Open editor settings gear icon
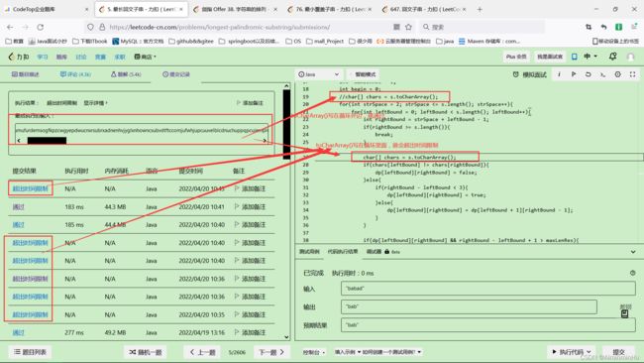Image resolution: width=644 pixels, height=363 pixels. 617,74
